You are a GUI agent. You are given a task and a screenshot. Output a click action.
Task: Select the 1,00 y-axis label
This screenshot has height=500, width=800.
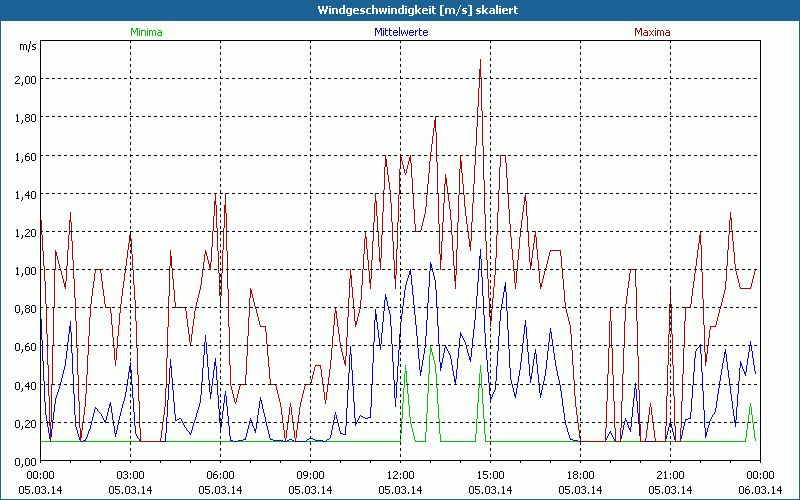(x=23, y=270)
